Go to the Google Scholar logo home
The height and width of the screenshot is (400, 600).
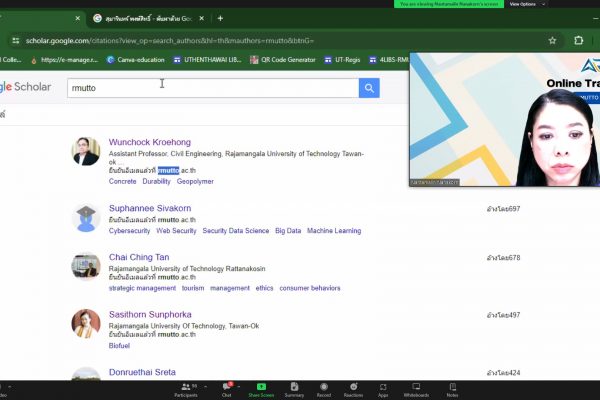click(x=25, y=87)
